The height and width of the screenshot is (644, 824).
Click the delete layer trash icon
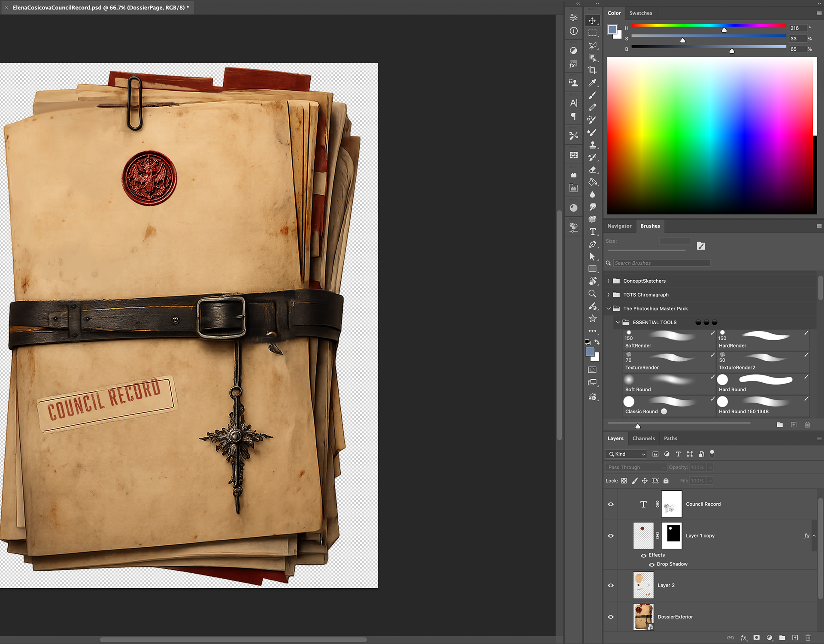(x=808, y=638)
